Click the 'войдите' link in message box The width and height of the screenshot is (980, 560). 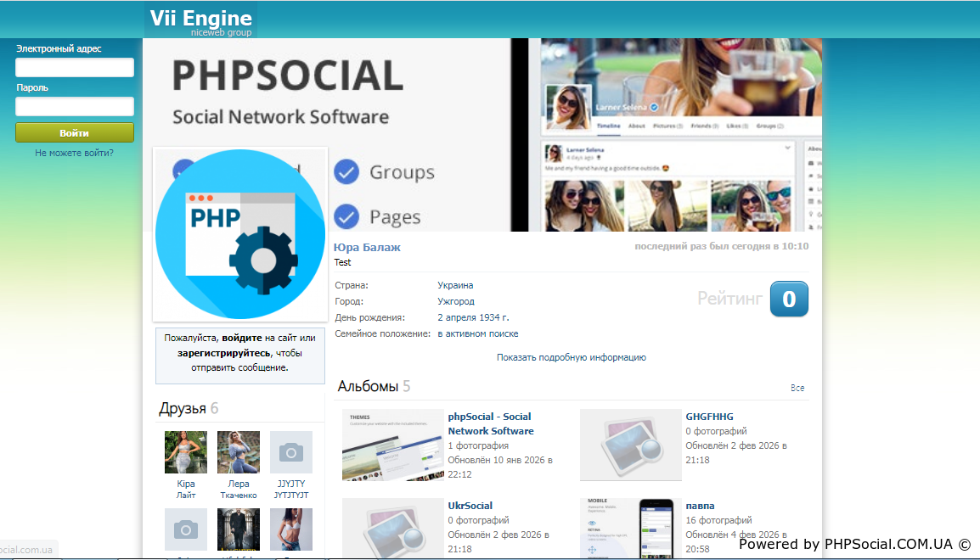[x=242, y=338]
